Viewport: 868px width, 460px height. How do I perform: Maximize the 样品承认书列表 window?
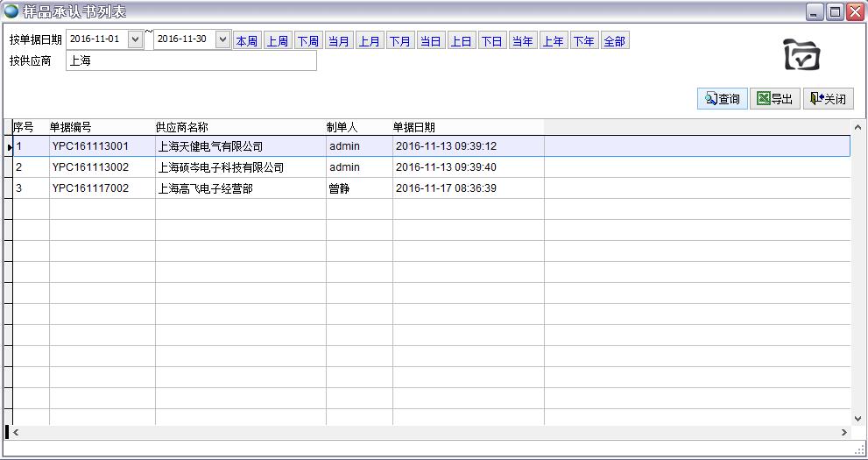835,11
